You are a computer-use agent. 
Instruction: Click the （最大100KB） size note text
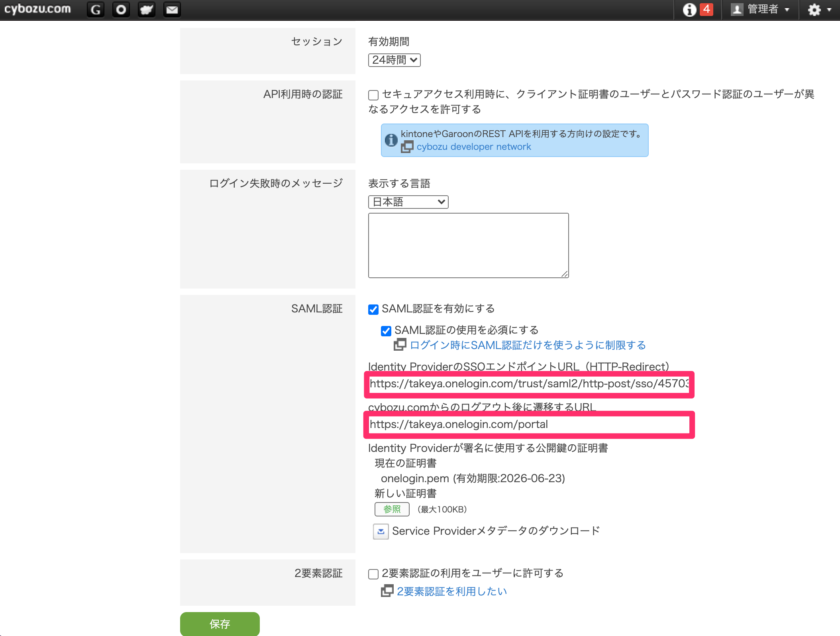click(x=442, y=509)
